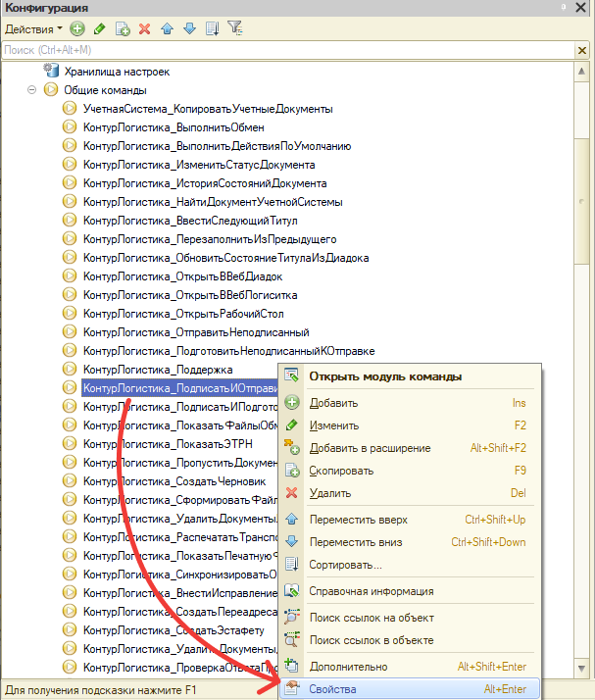Select КонтурЛогистика_ВыполнитьДействияПоУмолчанию
This screenshot has height=700, width=595.
tap(217, 146)
